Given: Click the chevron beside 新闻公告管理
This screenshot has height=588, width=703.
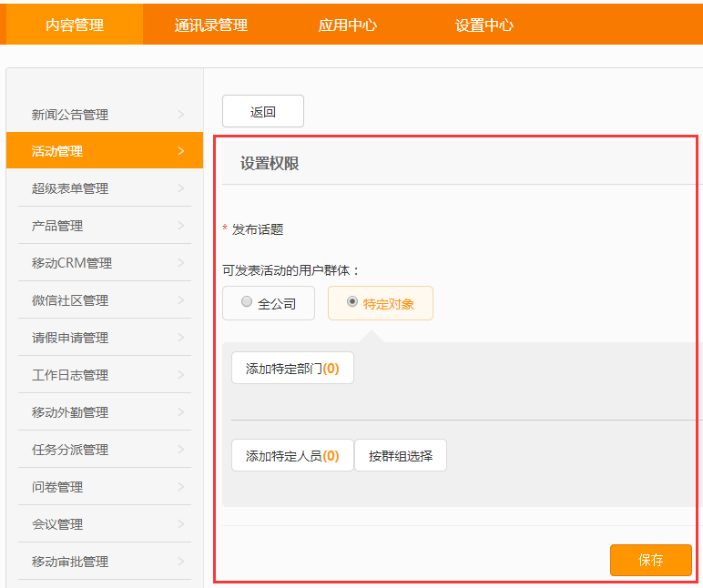Looking at the screenshot, I should pyautogui.click(x=181, y=115).
